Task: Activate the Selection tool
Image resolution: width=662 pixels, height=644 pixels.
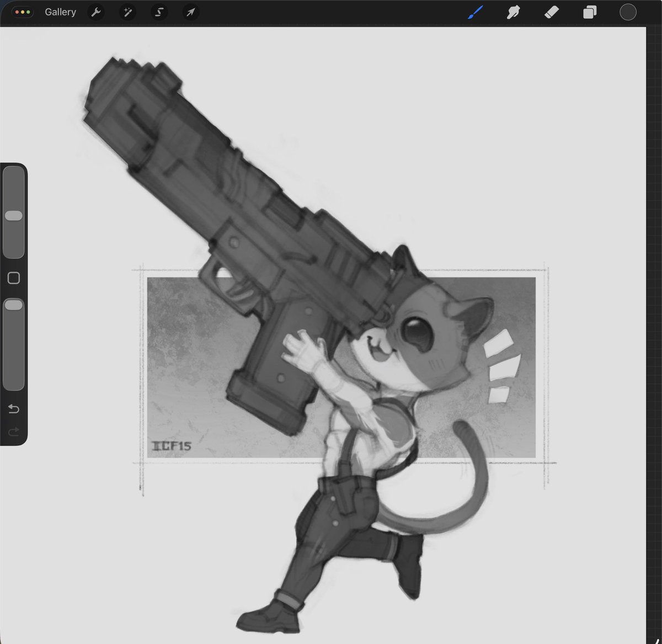Action: coord(159,12)
